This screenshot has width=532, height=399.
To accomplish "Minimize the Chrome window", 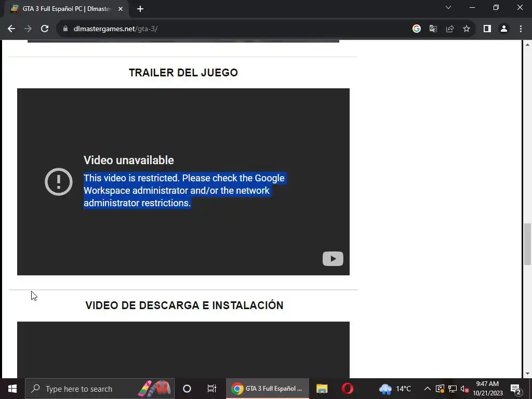I will 472,7.
